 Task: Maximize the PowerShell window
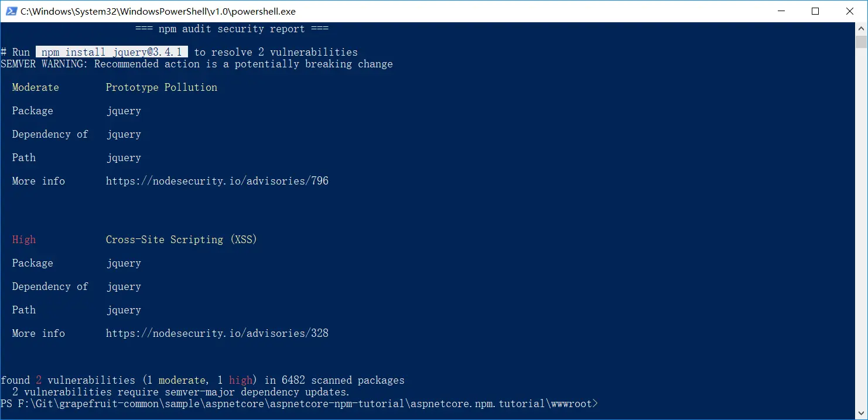pyautogui.click(x=815, y=11)
